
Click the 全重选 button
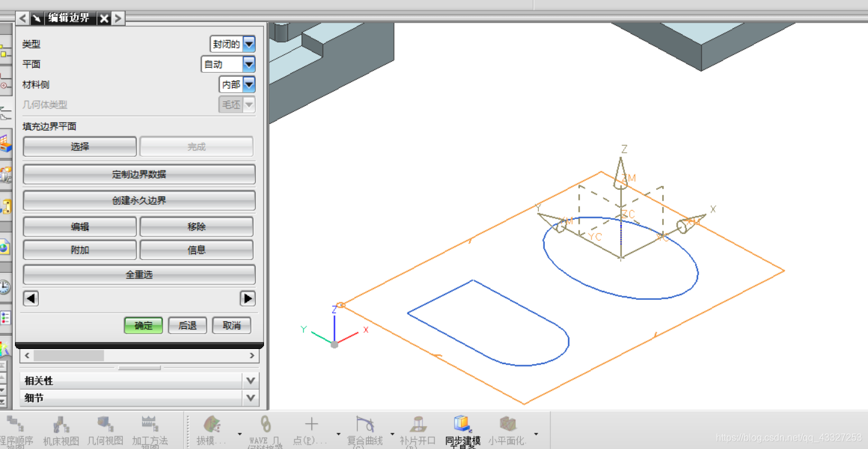tap(139, 275)
